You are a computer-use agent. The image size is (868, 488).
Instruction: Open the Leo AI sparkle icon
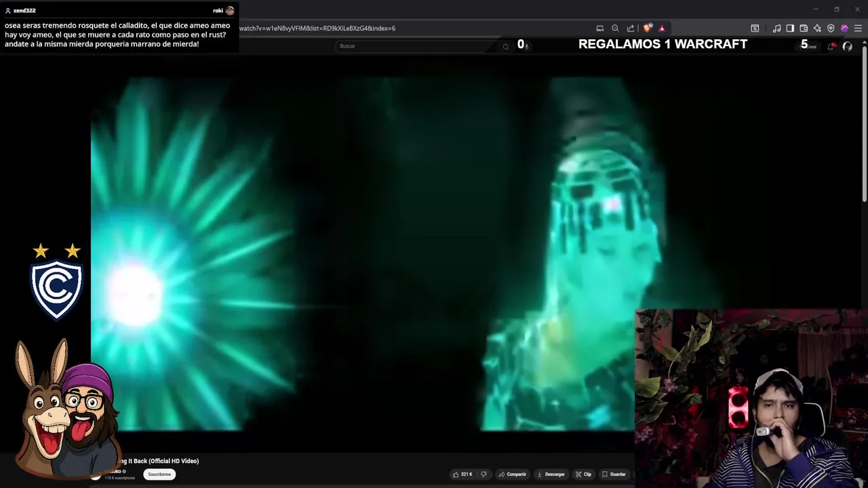817,28
